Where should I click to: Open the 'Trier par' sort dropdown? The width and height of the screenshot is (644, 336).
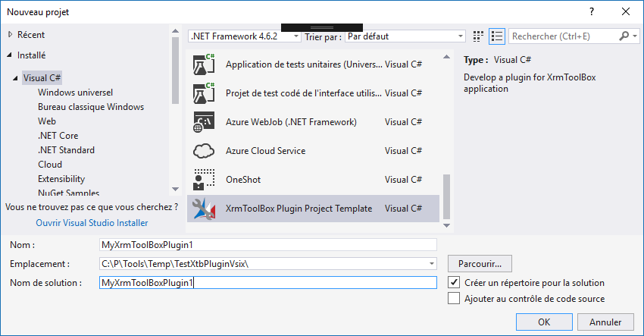tap(405, 36)
